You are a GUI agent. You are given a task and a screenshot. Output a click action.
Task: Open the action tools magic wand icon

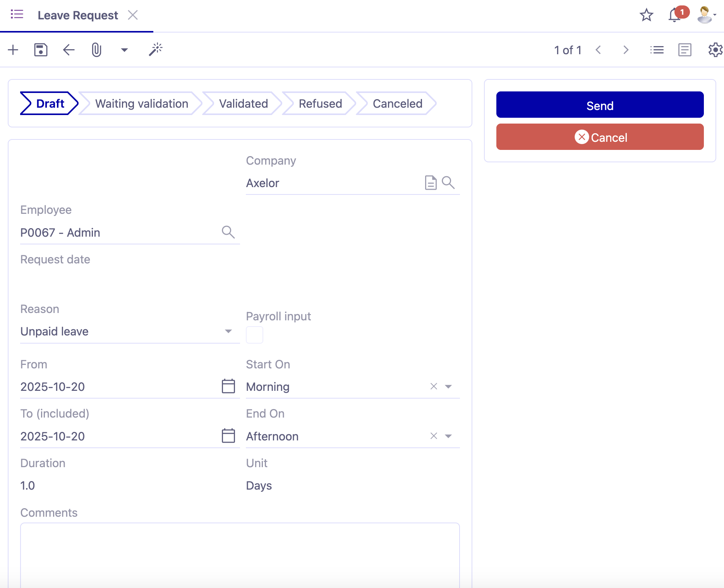tap(155, 50)
